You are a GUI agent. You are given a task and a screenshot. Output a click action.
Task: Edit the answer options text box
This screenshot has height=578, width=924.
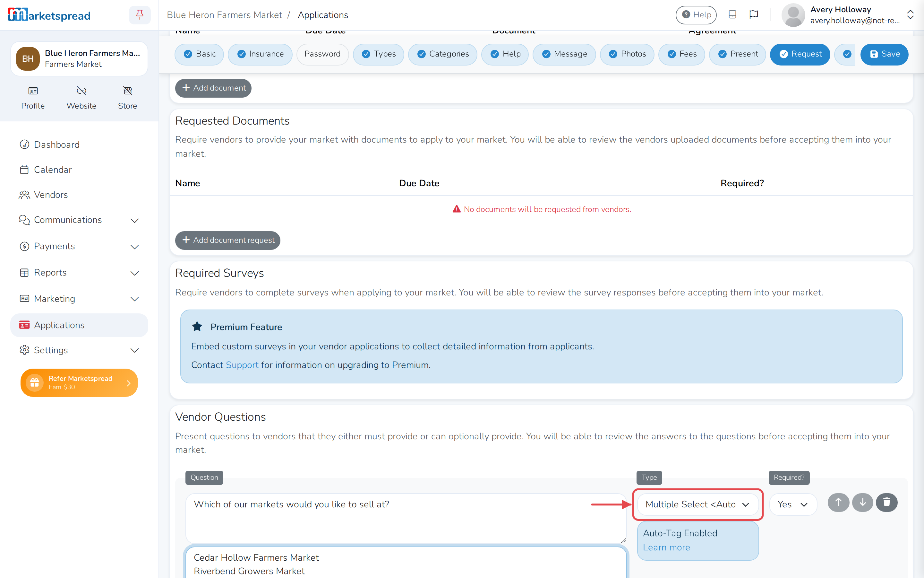[x=406, y=563]
